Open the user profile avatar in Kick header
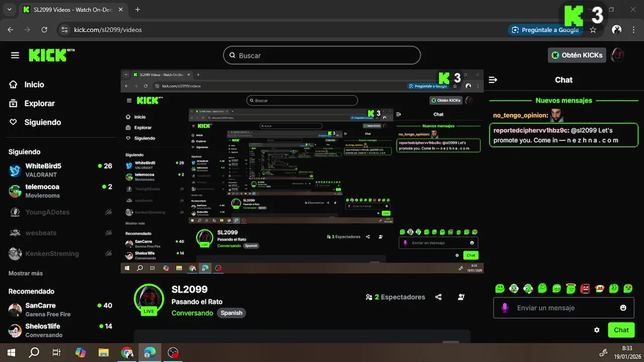The height and width of the screenshot is (362, 644). [617, 55]
